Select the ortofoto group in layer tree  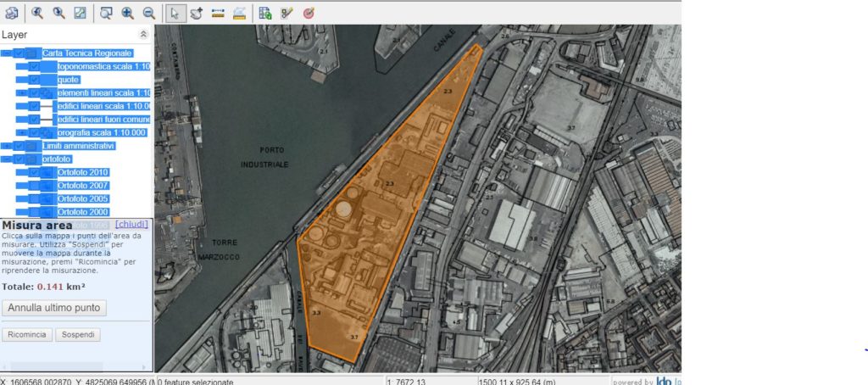coord(57,159)
